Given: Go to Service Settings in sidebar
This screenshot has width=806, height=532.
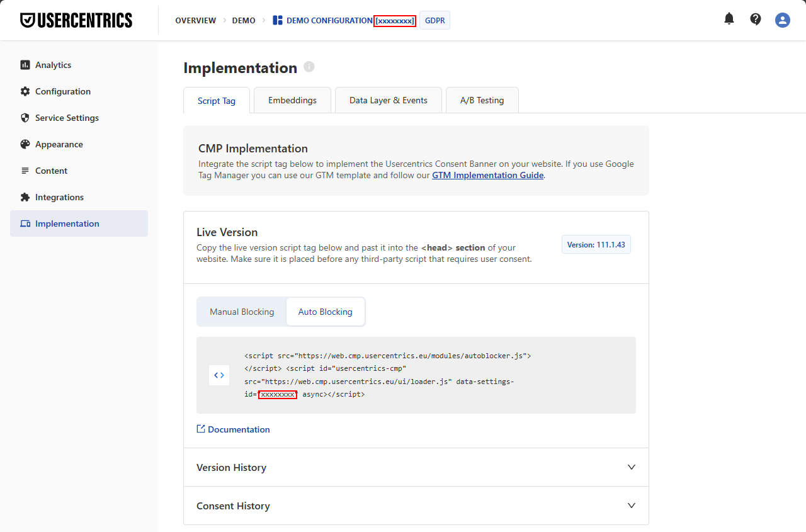Looking at the screenshot, I should coord(67,118).
